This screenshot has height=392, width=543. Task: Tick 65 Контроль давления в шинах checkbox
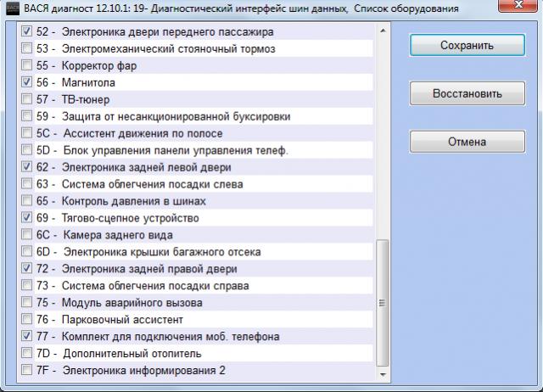tap(26, 201)
